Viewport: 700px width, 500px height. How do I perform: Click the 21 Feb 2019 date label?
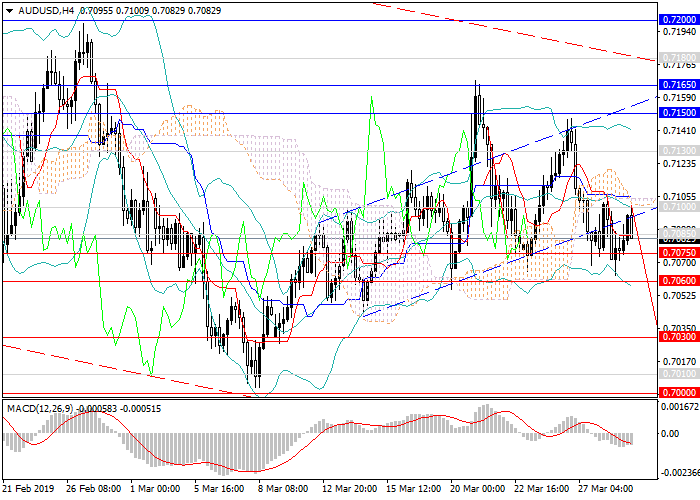(x=28, y=489)
